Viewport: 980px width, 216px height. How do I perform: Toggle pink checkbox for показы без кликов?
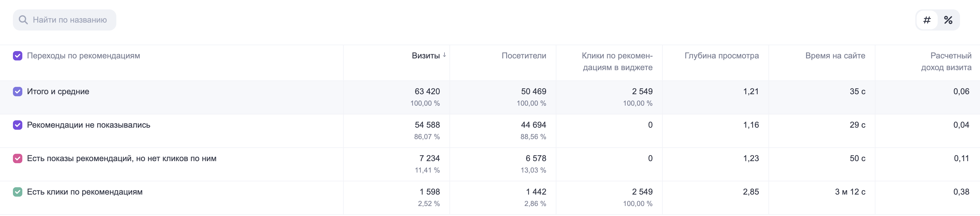[x=18, y=158]
